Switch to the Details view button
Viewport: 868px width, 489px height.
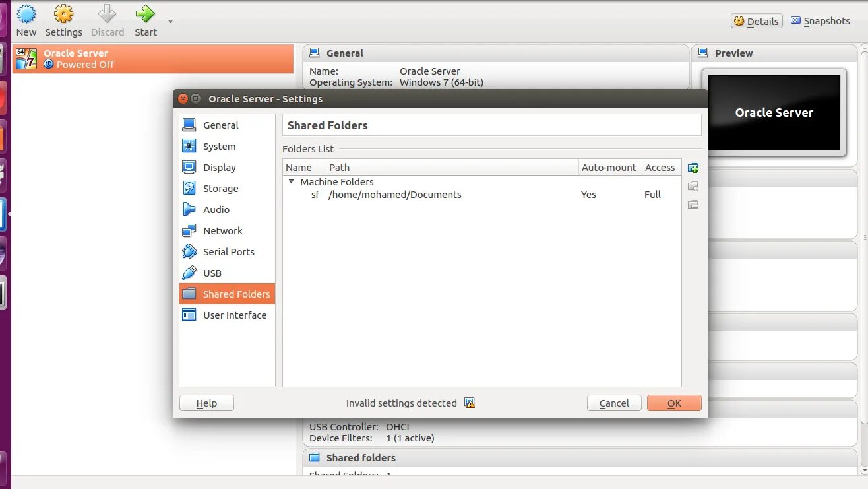click(x=757, y=21)
